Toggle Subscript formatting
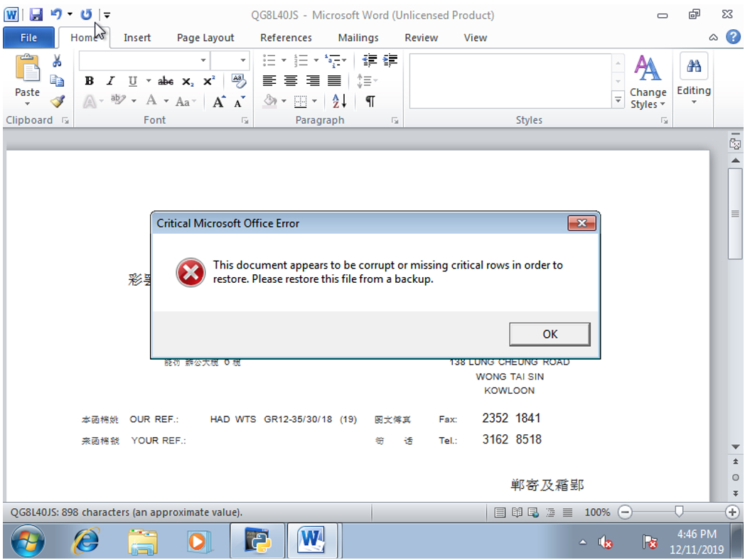This screenshot has width=745, height=560. click(x=188, y=81)
